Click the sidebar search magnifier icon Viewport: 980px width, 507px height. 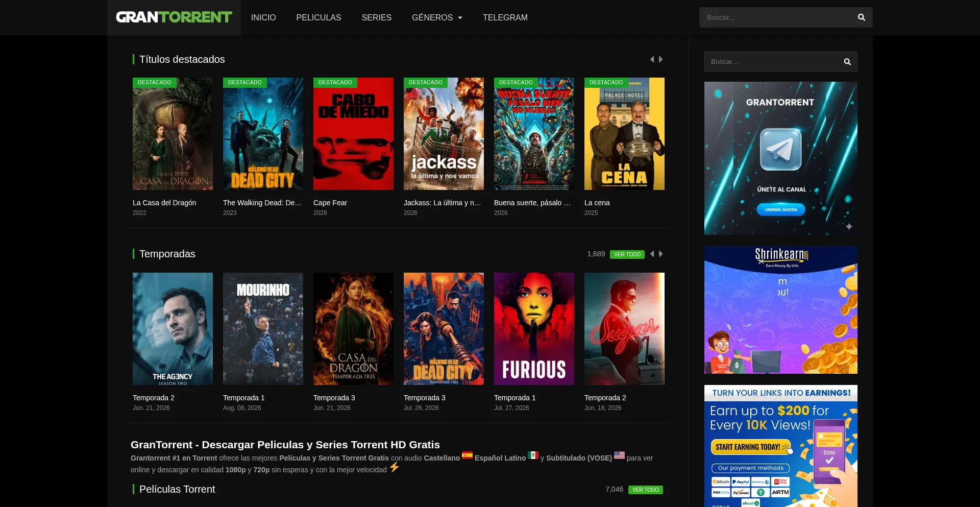click(x=847, y=62)
